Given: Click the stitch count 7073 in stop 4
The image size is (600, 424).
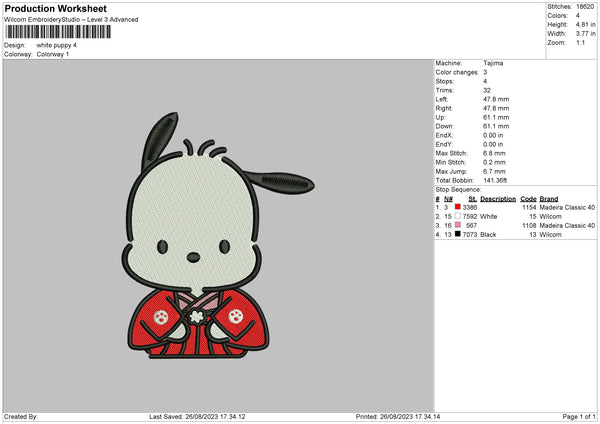Looking at the screenshot, I should pyautogui.click(x=470, y=235).
